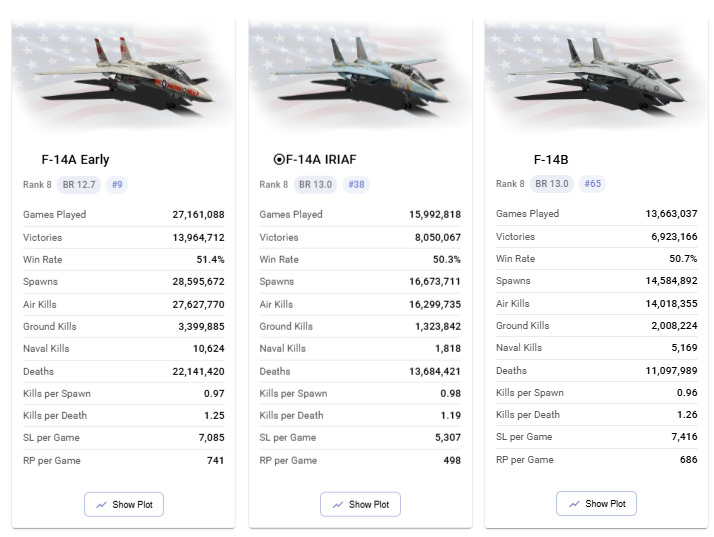The width and height of the screenshot is (714, 537).
Task: Click the Air Kills row for F-14A Early
Action: click(x=123, y=304)
